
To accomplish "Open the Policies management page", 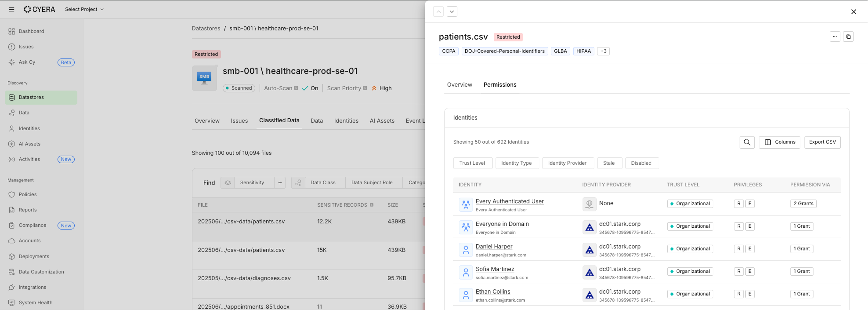I will pyautogui.click(x=28, y=194).
